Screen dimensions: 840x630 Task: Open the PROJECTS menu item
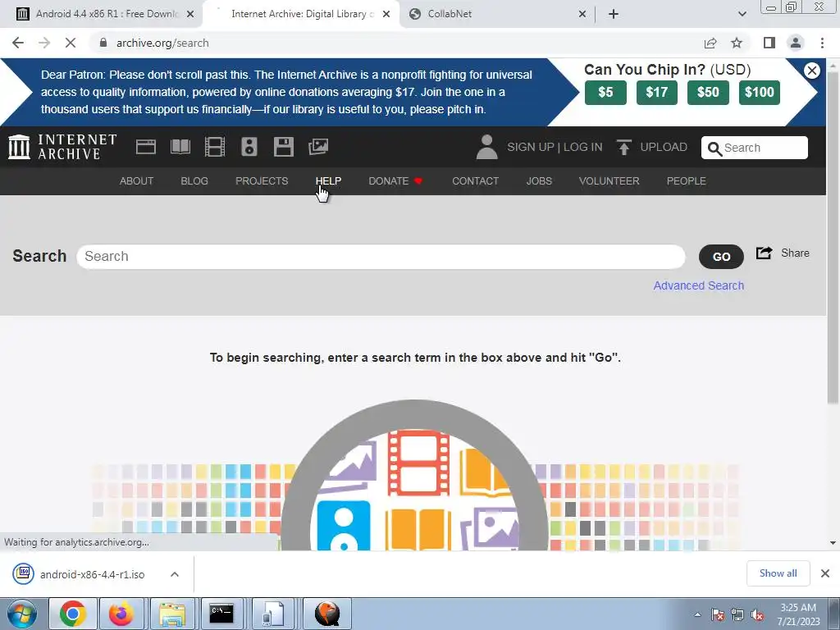(x=262, y=181)
